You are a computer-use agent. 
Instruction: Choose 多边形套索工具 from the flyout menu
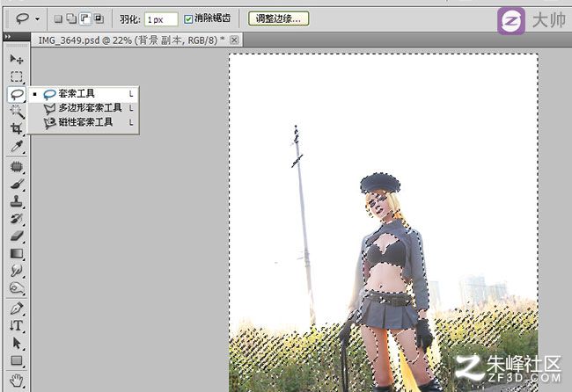point(84,108)
